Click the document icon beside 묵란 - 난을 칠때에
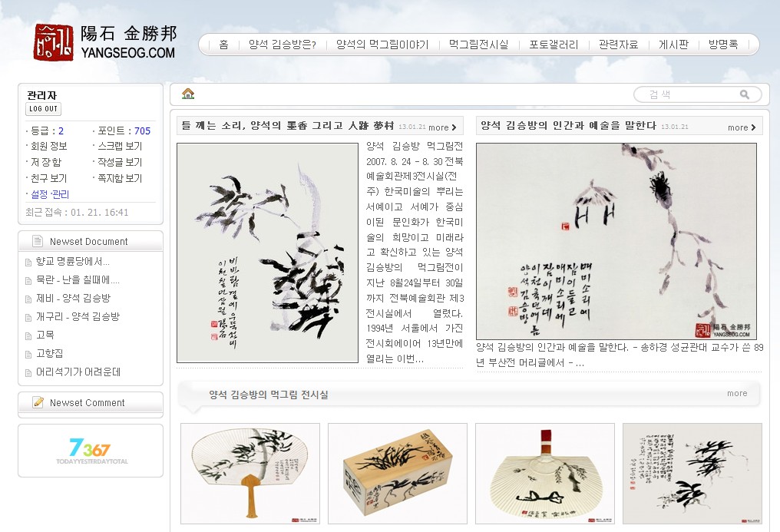 point(28,281)
